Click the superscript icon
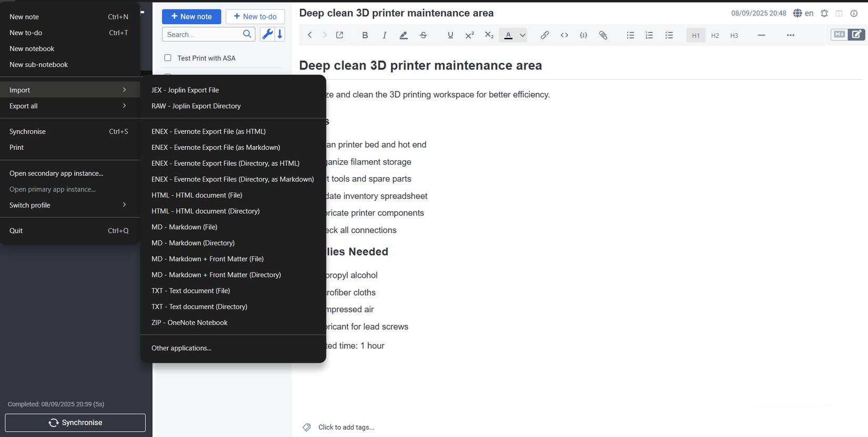 click(469, 35)
